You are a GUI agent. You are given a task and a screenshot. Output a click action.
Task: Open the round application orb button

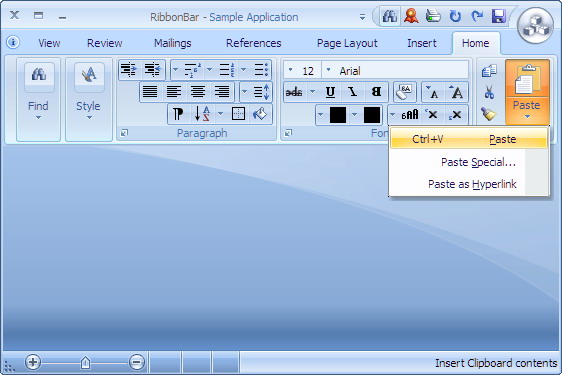tap(535, 25)
